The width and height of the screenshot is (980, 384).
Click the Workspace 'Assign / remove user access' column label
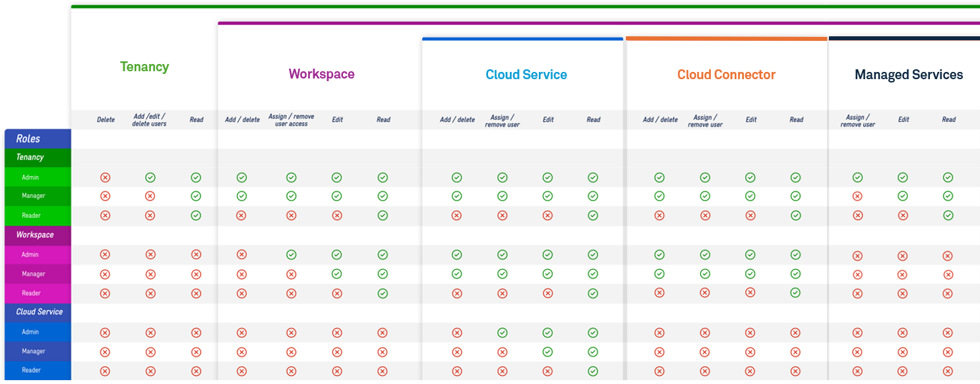coord(291,120)
